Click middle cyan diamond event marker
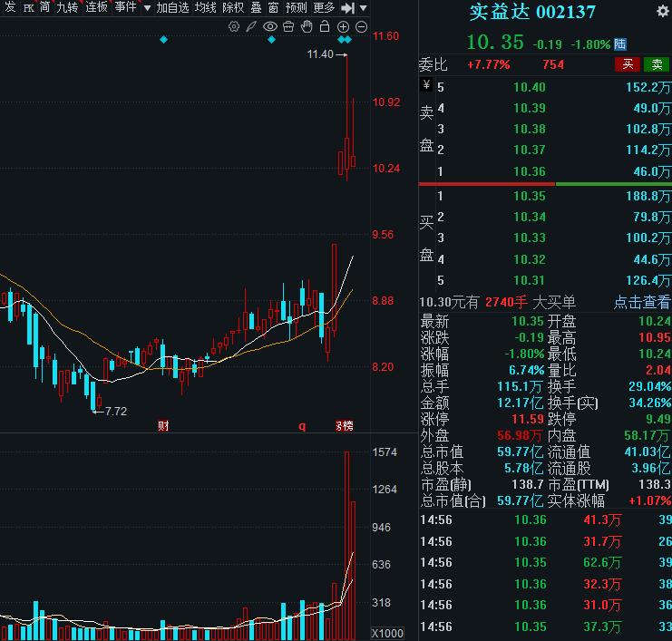Screen dimensions: 672x641 pyautogui.click(x=271, y=40)
